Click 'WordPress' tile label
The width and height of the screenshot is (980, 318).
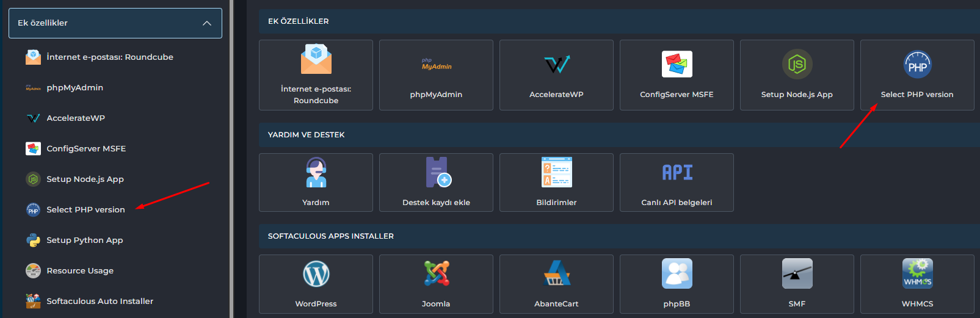click(x=316, y=304)
